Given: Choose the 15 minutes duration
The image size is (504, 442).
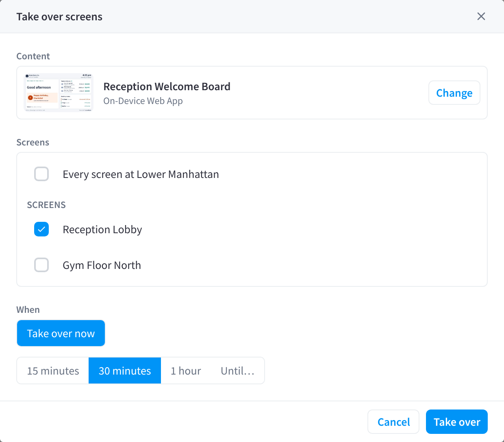Looking at the screenshot, I should point(53,370).
